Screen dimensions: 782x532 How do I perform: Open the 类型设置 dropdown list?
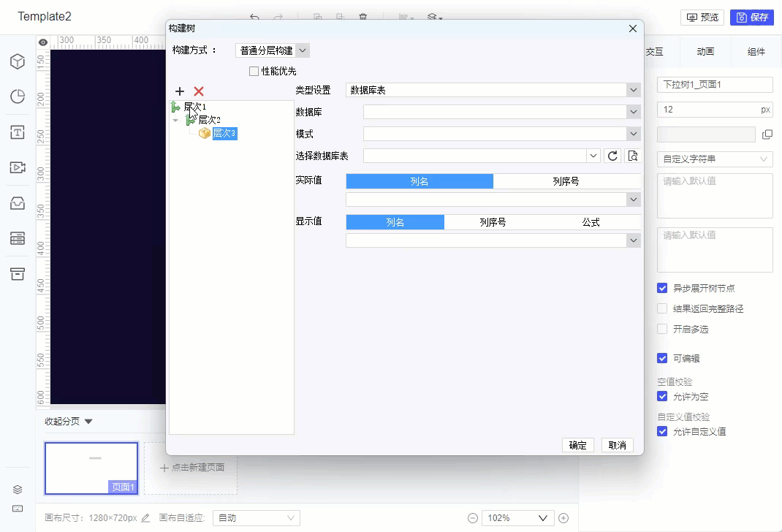click(493, 90)
